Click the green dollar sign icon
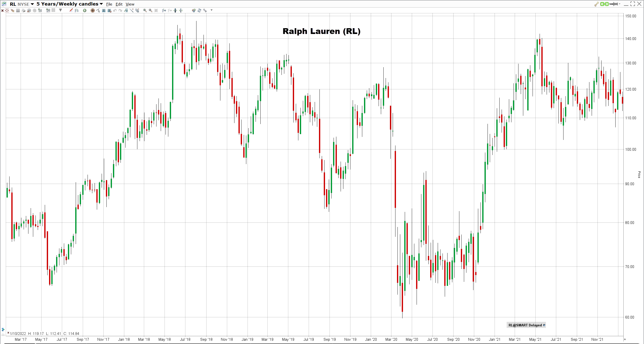This screenshot has width=644, height=344. click(85, 11)
